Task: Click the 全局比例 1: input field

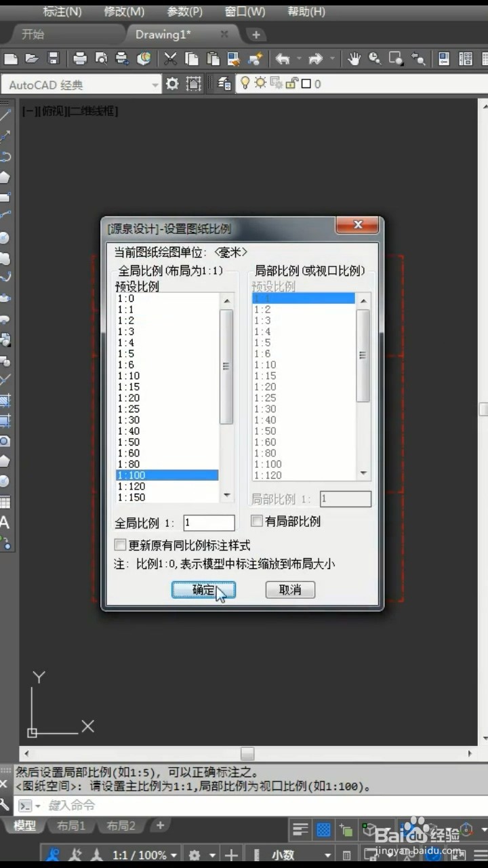Action: tap(209, 523)
